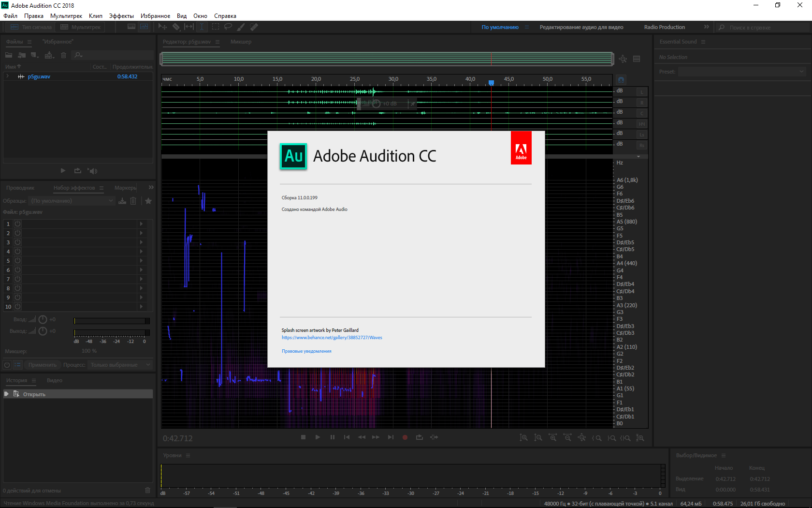Switch to Микшер tab
812x508 pixels.
tap(241, 42)
